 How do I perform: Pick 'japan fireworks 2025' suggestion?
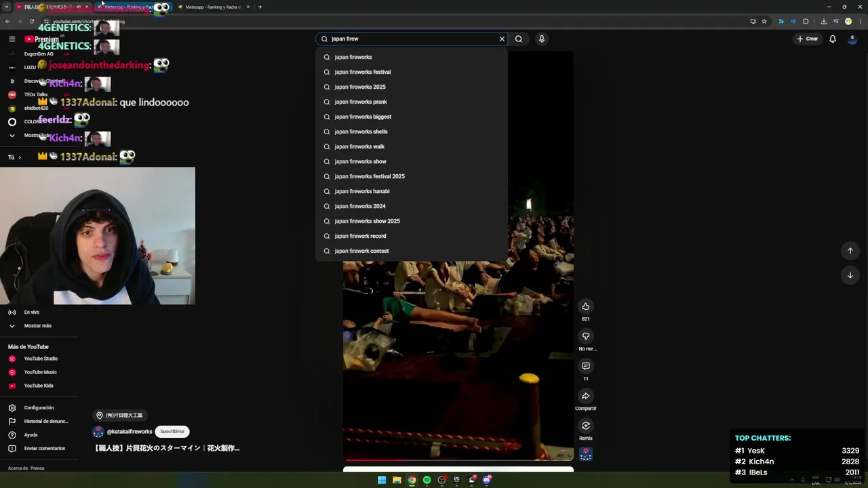(x=412, y=87)
